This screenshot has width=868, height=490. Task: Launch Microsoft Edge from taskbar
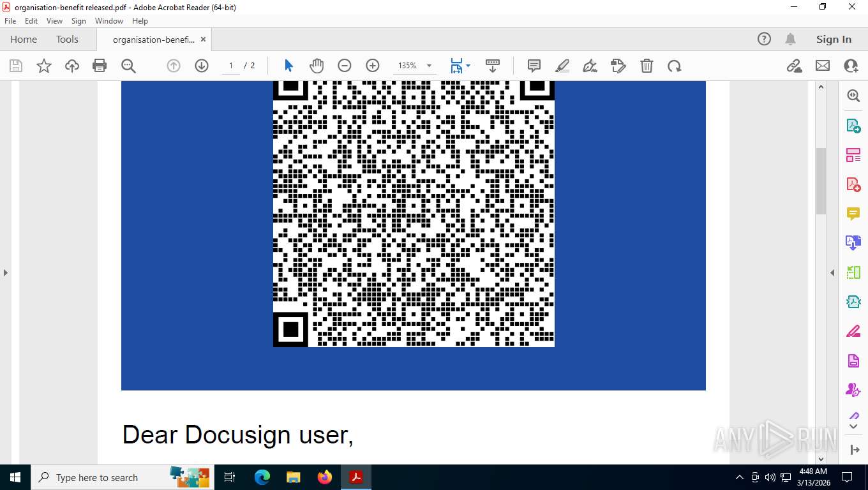(262, 477)
